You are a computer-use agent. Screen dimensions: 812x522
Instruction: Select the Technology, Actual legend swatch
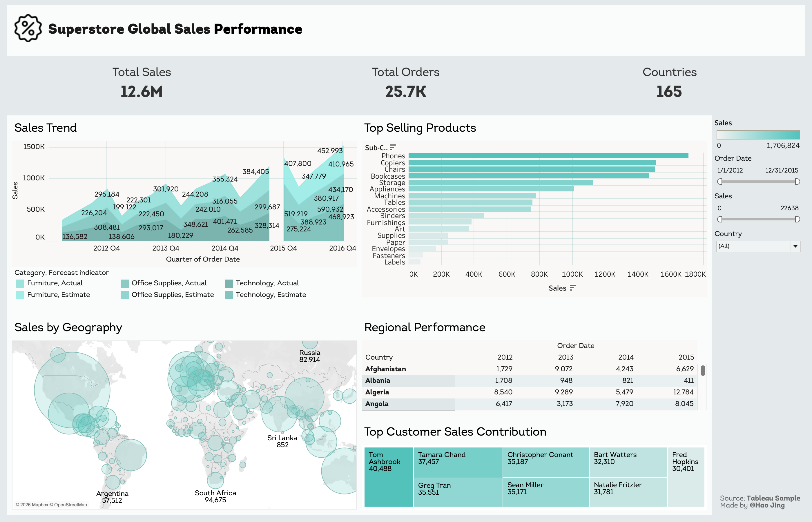coord(229,283)
